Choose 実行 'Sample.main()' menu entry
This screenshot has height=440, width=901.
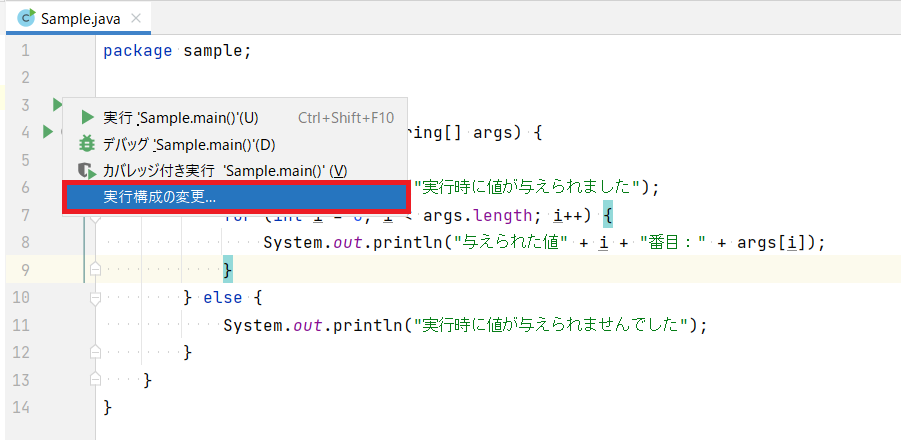pyautogui.click(x=236, y=118)
